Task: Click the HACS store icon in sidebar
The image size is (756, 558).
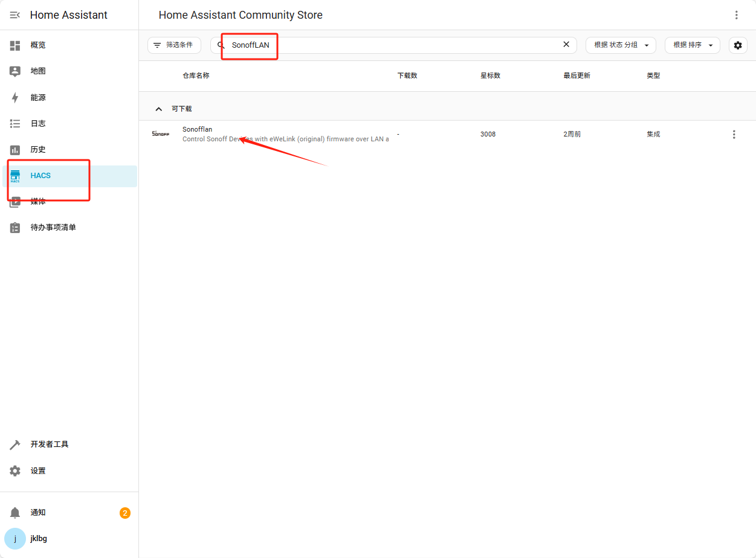Action: (x=15, y=176)
